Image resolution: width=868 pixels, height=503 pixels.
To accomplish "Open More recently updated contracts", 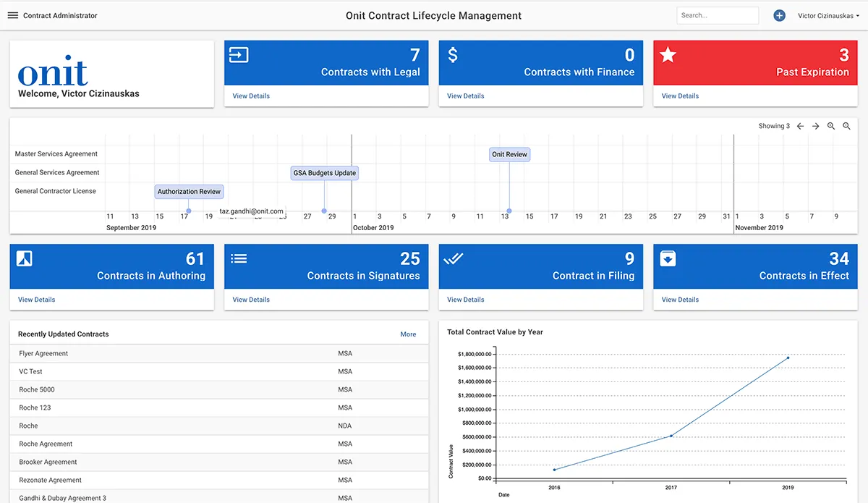I will point(408,334).
